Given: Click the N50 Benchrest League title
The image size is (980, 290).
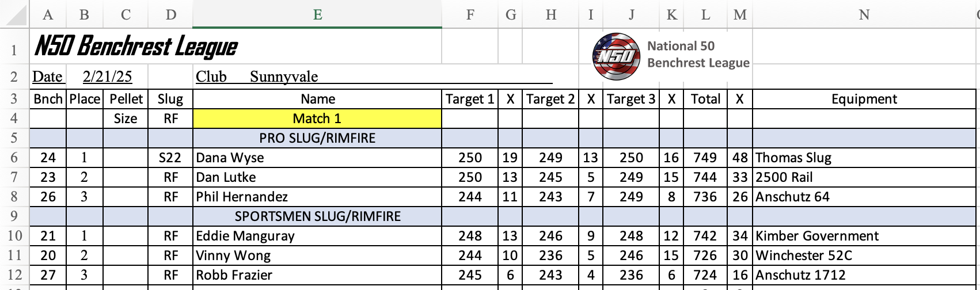Looking at the screenshot, I should pos(136,47).
